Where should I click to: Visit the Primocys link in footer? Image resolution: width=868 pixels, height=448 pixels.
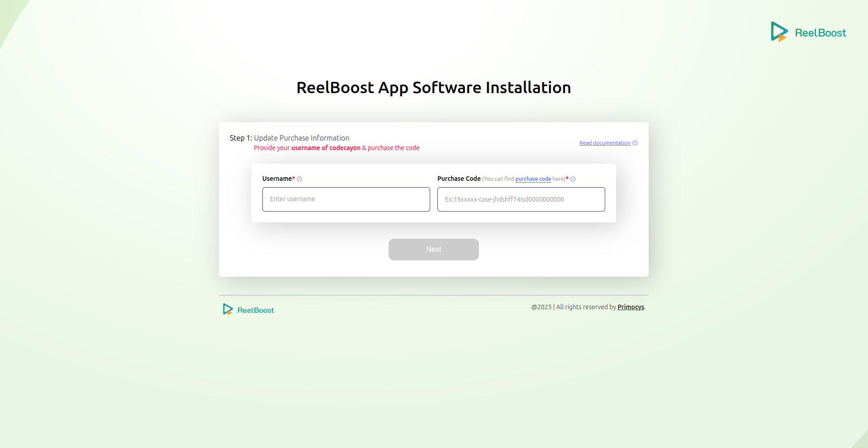click(631, 307)
